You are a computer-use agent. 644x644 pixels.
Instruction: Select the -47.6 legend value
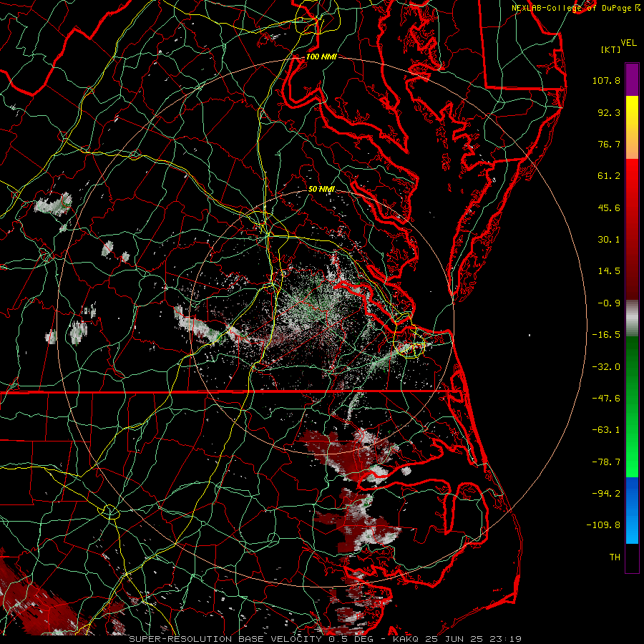pyautogui.click(x=606, y=399)
